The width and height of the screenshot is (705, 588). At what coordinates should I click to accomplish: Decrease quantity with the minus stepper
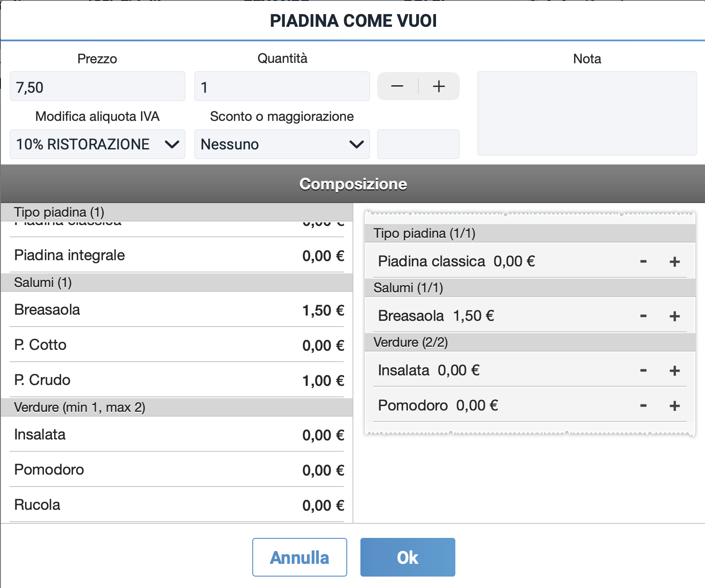pyautogui.click(x=397, y=87)
